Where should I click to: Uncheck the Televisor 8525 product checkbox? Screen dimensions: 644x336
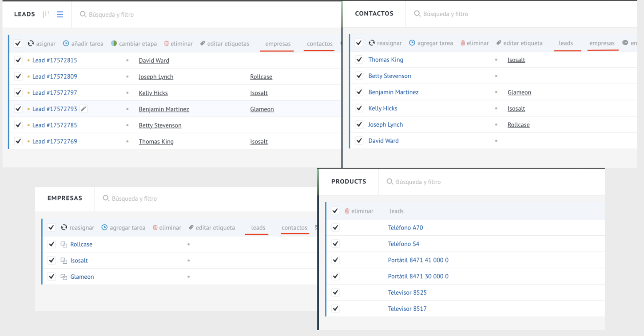(x=335, y=293)
